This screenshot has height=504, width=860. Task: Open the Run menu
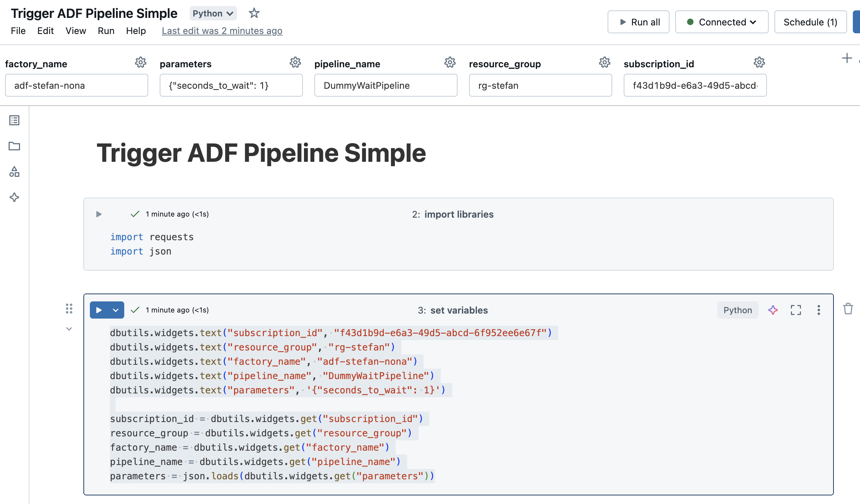106,31
